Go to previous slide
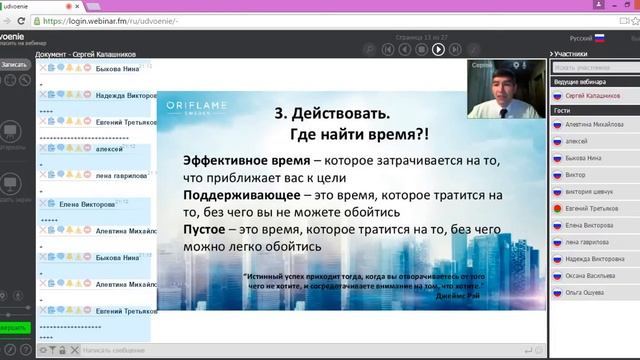 404,49
